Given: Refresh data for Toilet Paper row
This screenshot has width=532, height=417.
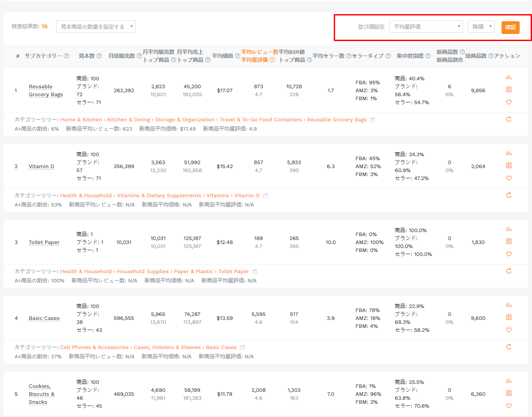Looking at the screenshot, I should click(509, 271).
